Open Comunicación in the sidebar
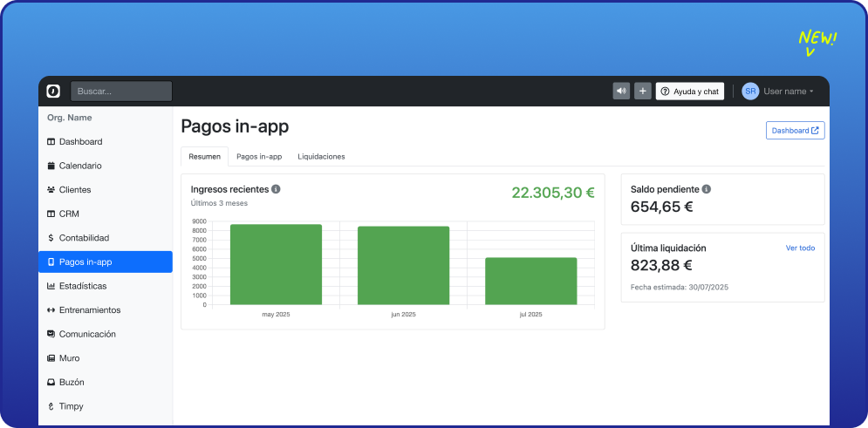 (106, 334)
